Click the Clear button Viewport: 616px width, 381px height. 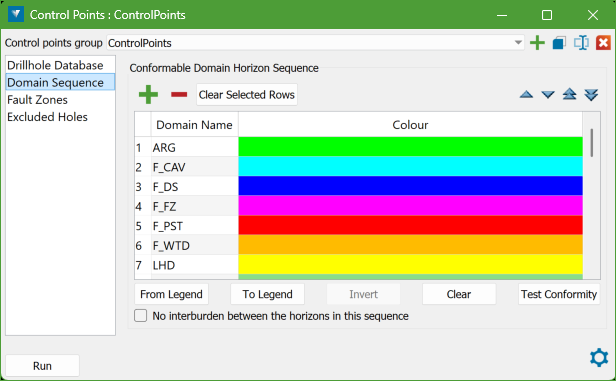(459, 294)
